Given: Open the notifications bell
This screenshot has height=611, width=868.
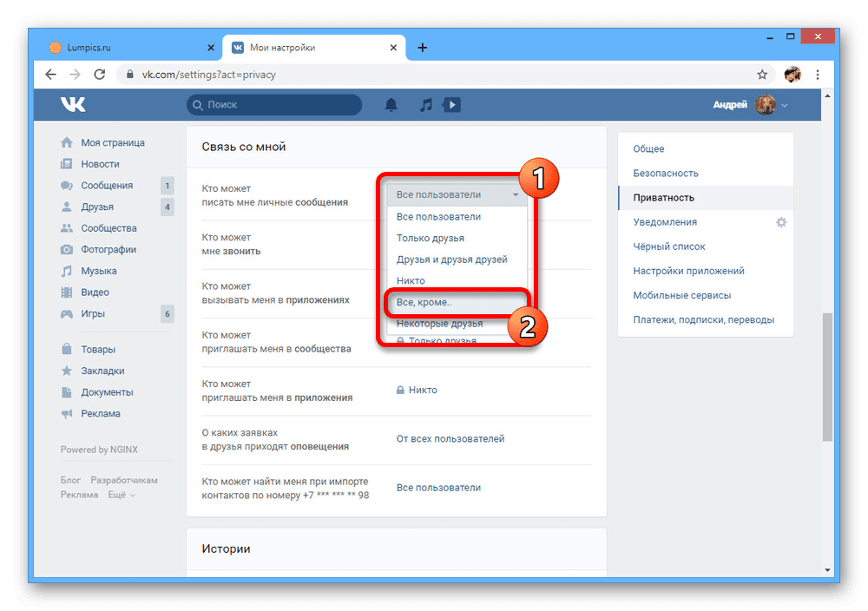Looking at the screenshot, I should coord(391,105).
